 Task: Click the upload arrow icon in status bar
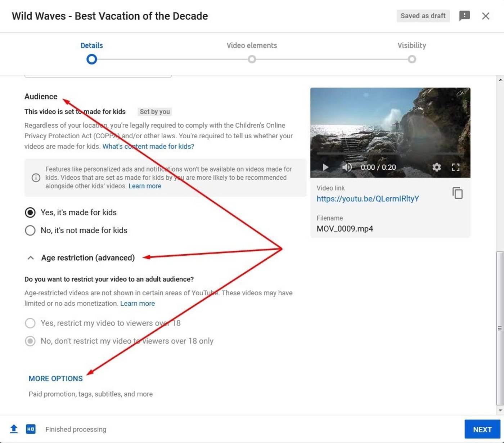click(14, 429)
